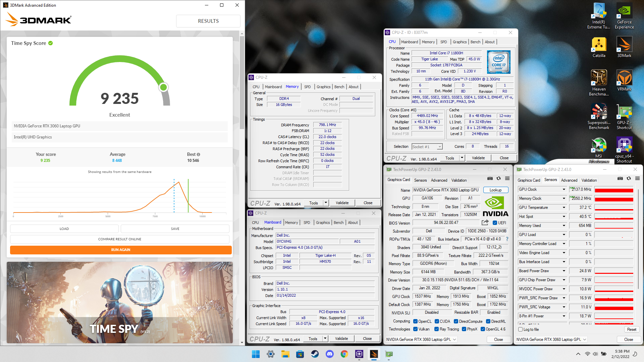Switch to Mainboard tab in CPU-Z CPU window

(x=410, y=42)
